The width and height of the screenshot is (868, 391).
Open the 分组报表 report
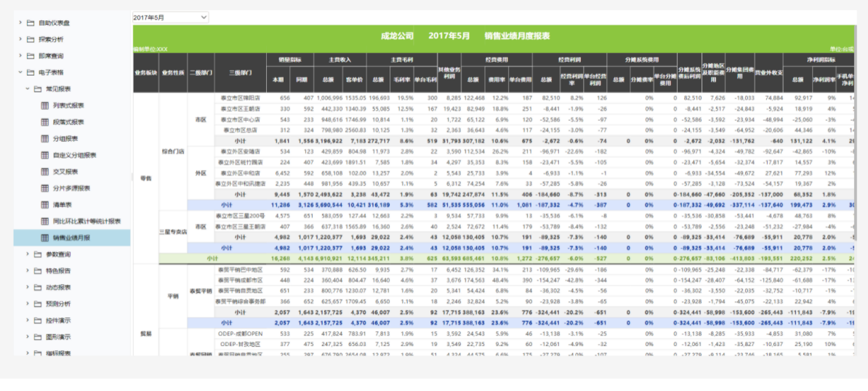(66, 139)
